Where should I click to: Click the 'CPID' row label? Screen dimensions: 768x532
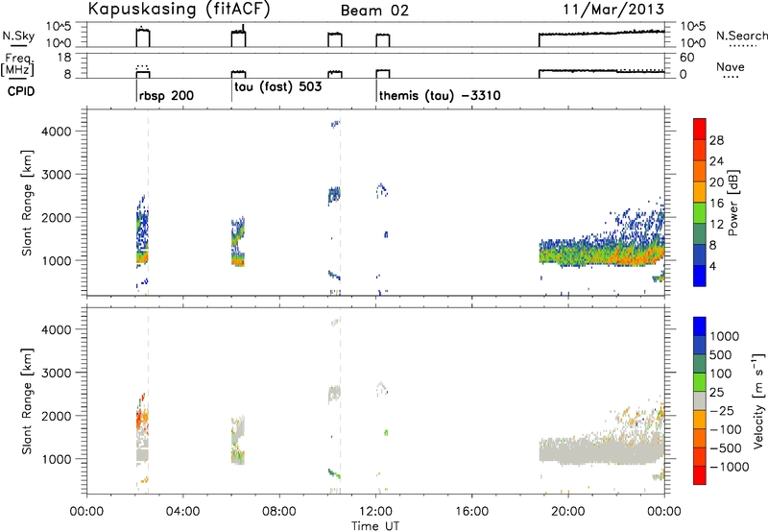click(21, 91)
